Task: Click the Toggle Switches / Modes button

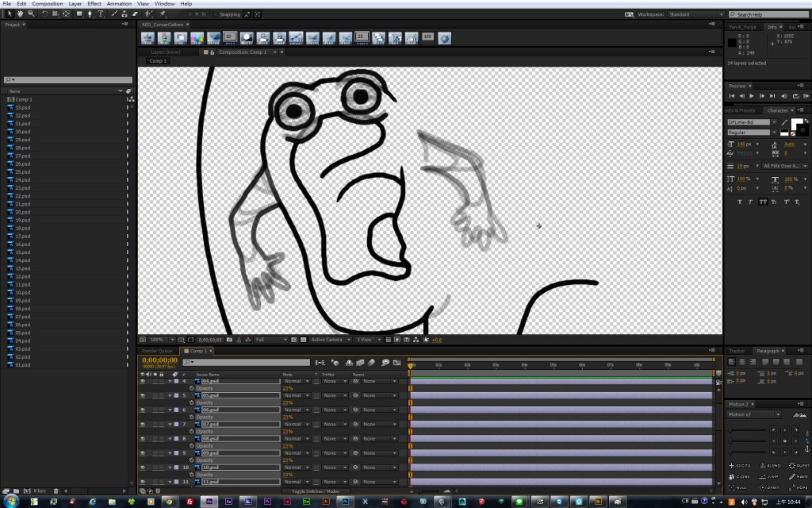Action: (x=315, y=491)
